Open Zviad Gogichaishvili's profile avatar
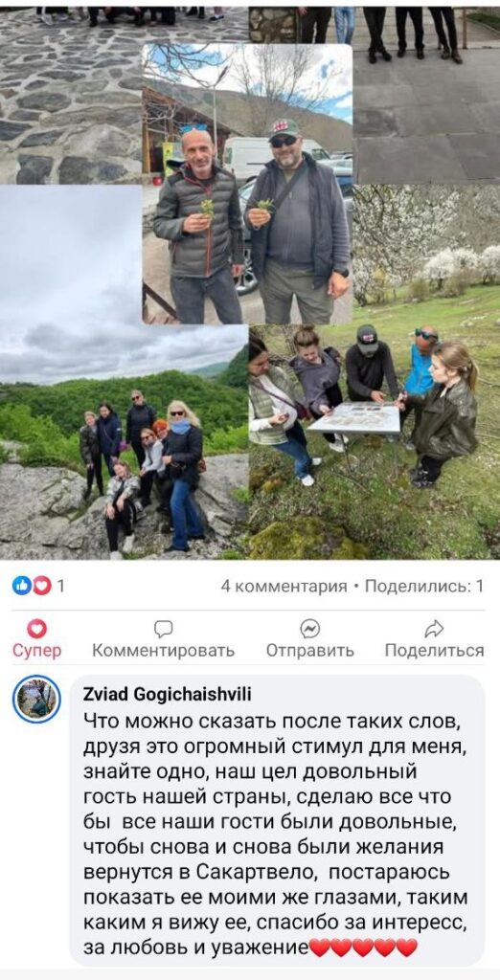This screenshot has width=500, height=980. (x=37, y=699)
